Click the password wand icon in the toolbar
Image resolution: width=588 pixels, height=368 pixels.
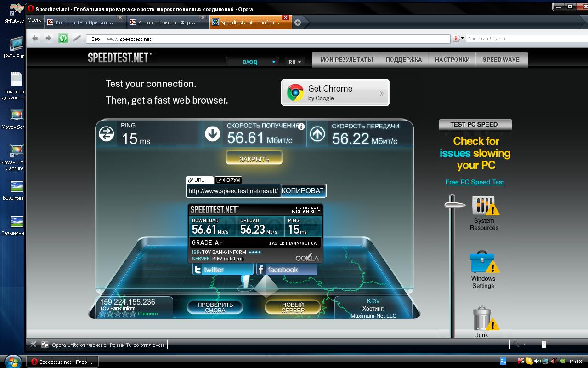click(x=78, y=39)
